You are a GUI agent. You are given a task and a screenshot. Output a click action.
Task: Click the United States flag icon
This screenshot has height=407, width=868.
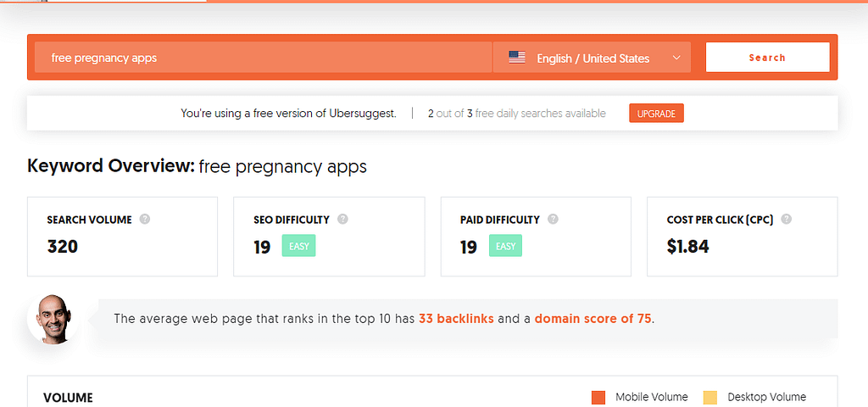point(517,58)
